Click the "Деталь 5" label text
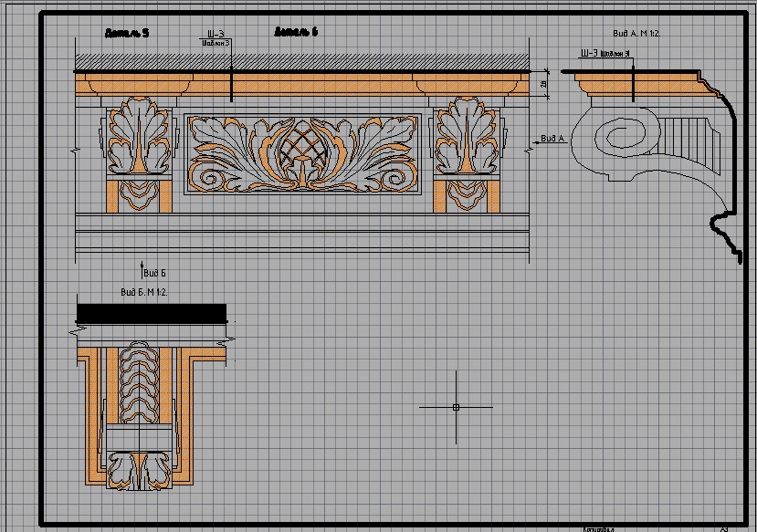 tap(127, 33)
